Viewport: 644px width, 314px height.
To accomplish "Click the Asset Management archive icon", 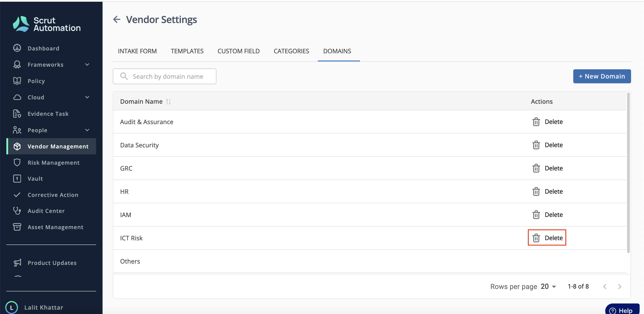I will coord(17,227).
